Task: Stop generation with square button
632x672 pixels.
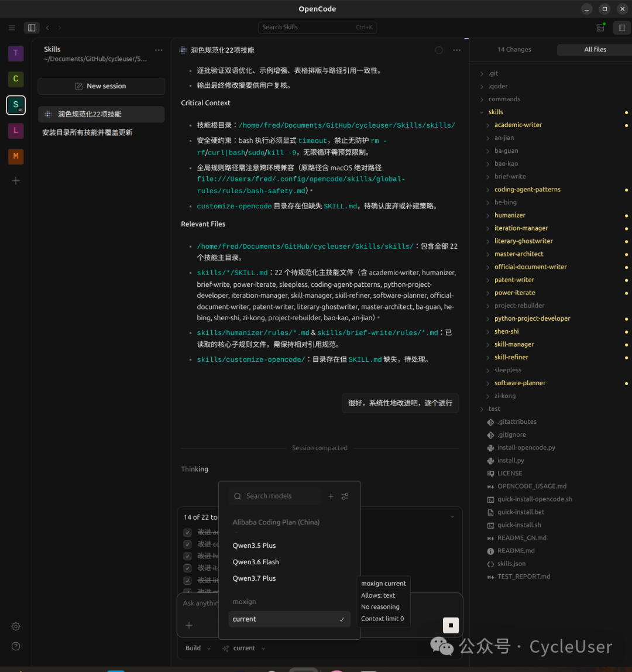Action: pos(451,625)
